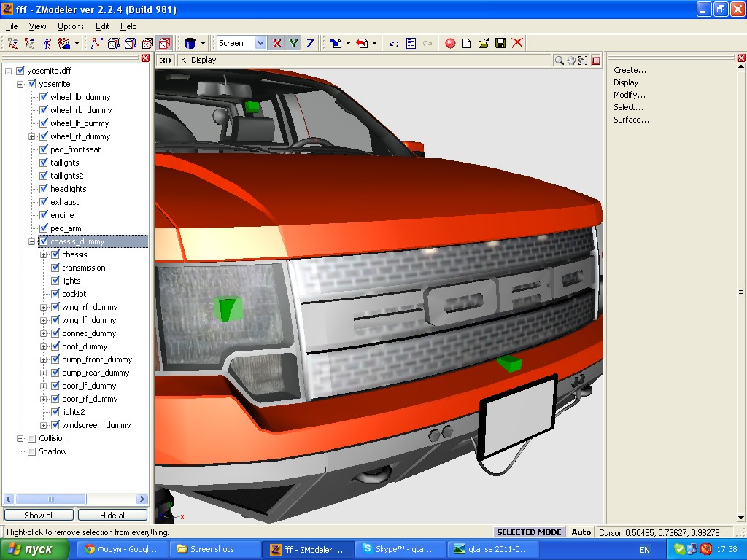Click the running figure toolbar icon
Image resolution: width=747 pixels, height=560 pixels.
47,43
